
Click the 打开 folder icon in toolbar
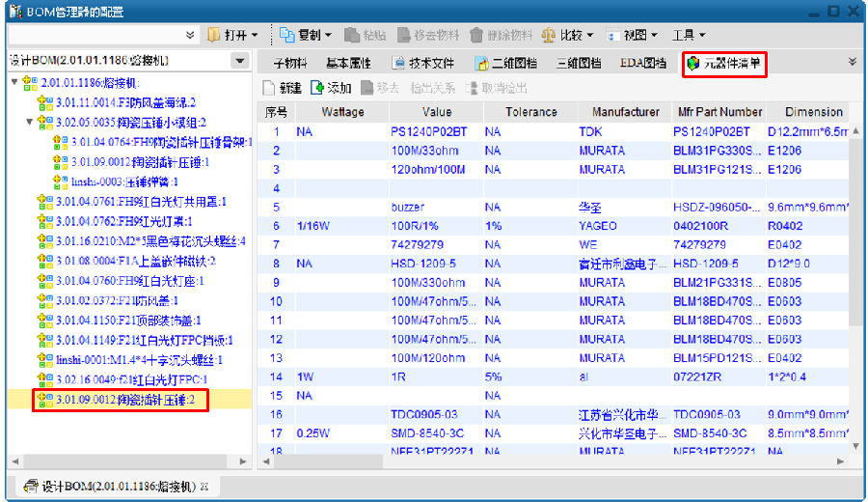coord(214,35)
